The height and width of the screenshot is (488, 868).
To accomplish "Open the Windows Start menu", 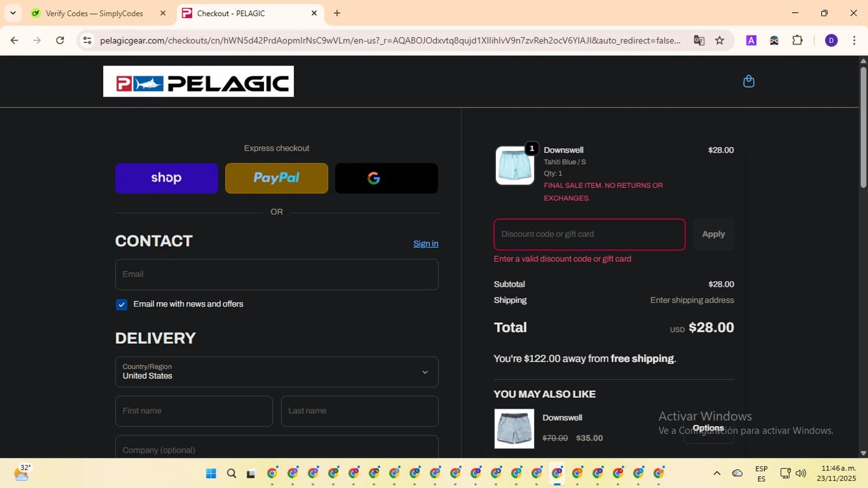I will [211, 474].
